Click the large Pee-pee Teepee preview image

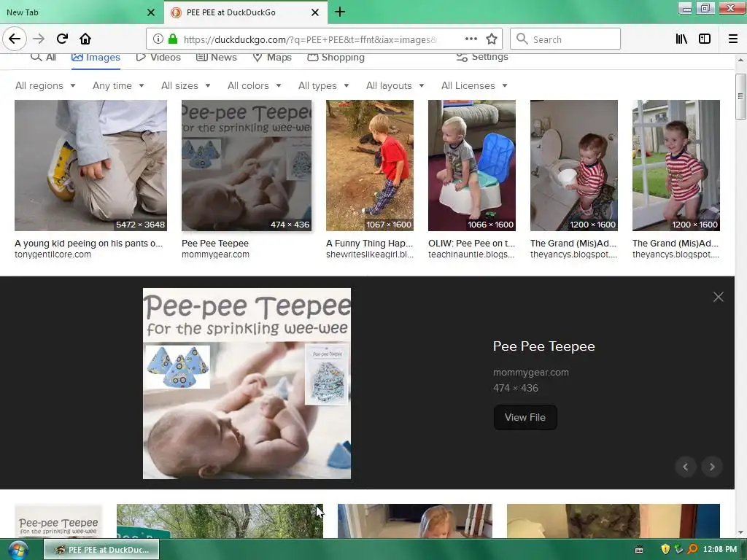tap(247, 384)
